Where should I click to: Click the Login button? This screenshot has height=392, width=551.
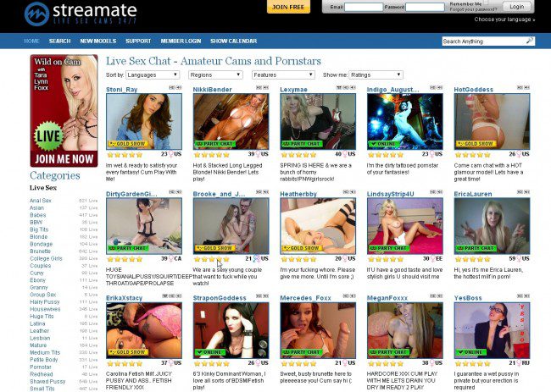pos(516,7)
